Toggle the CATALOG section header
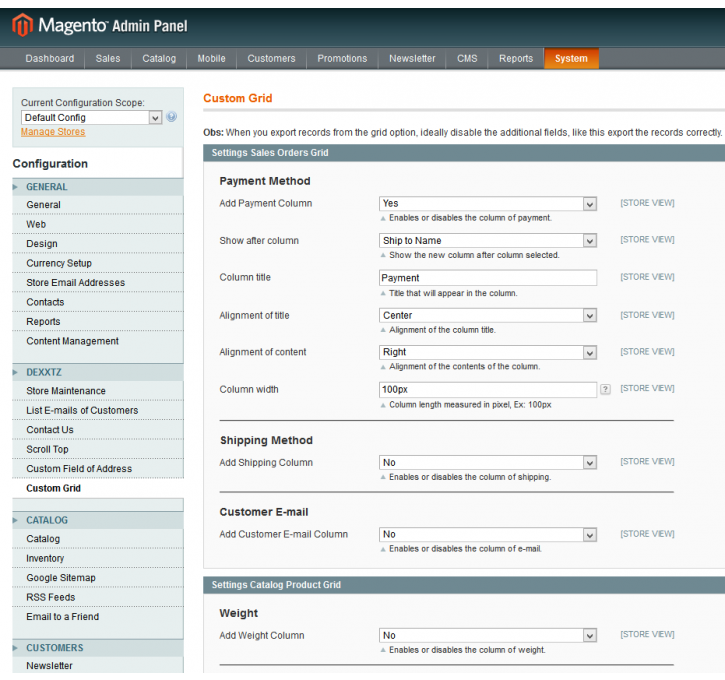 pyautogui.click(x=98, y=520)
